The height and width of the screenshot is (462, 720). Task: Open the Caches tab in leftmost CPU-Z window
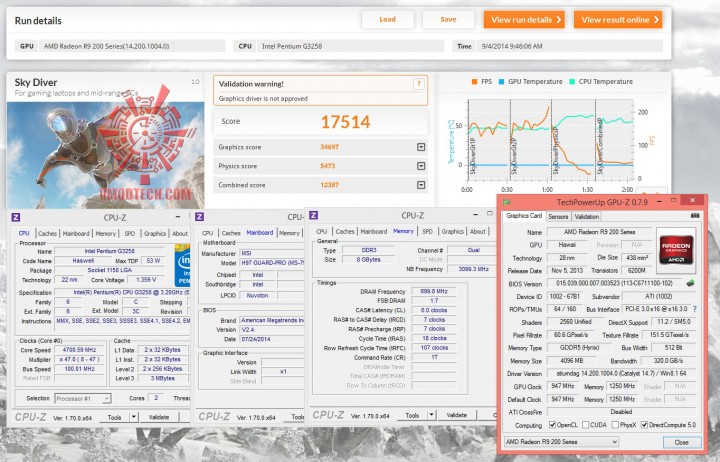click(x=47, y=233)
